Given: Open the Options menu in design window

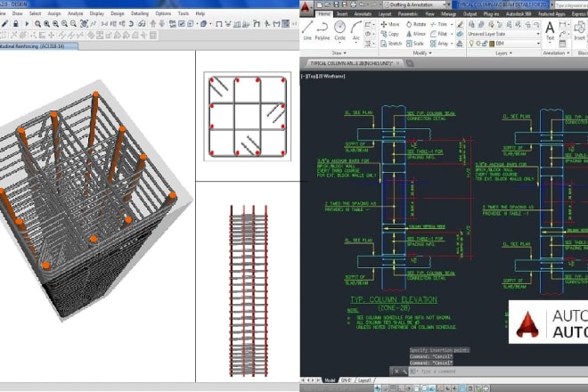Looking at the screenshot, I should (163, 13).
